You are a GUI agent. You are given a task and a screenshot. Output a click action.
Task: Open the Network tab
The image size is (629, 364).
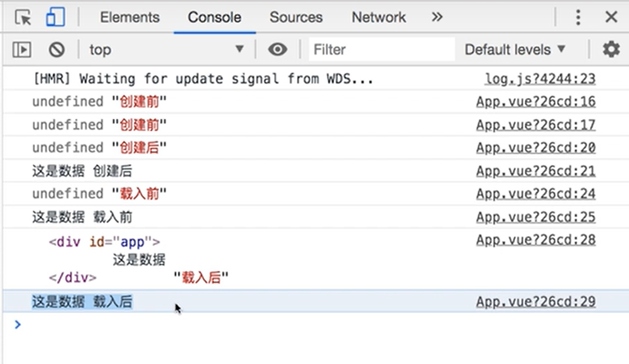click(378, 18)
